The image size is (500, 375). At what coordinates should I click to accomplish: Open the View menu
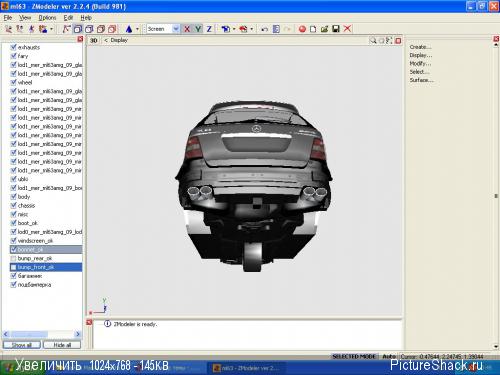(x=25, y=18)
